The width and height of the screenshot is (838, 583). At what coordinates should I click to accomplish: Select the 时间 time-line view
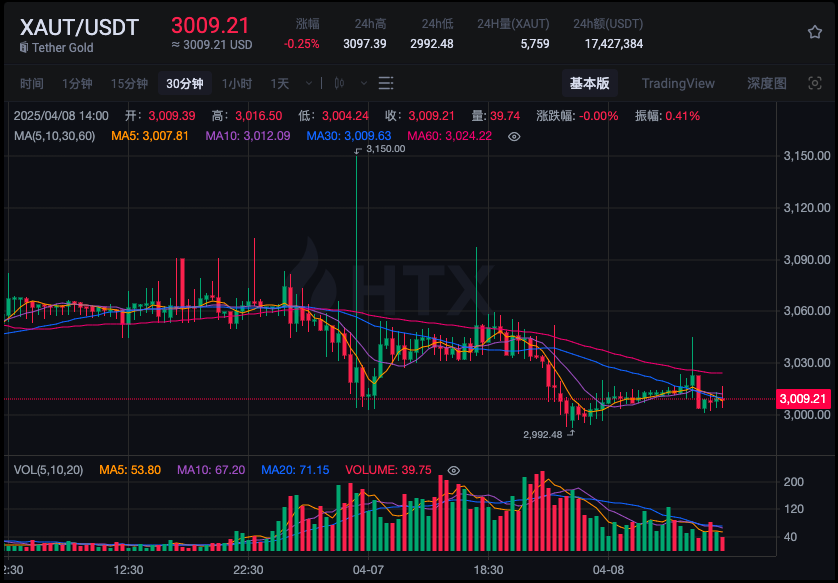coord(32,83)
